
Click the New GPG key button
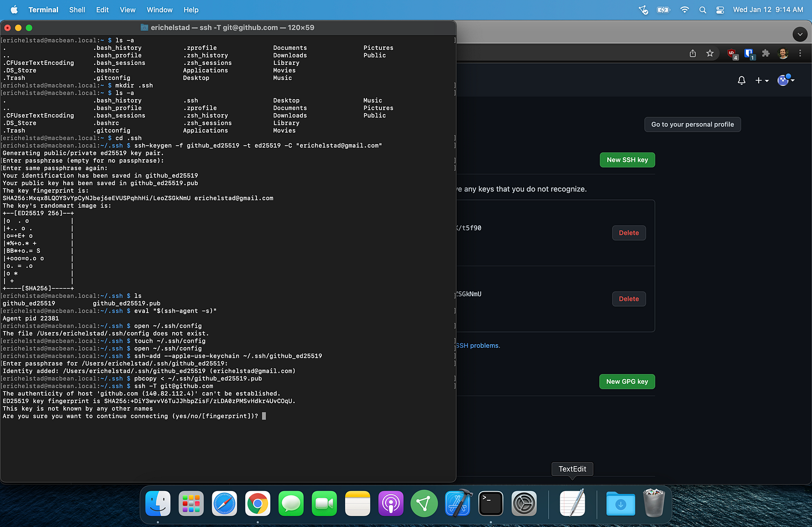pyautogui.click(x=627, y=381)
